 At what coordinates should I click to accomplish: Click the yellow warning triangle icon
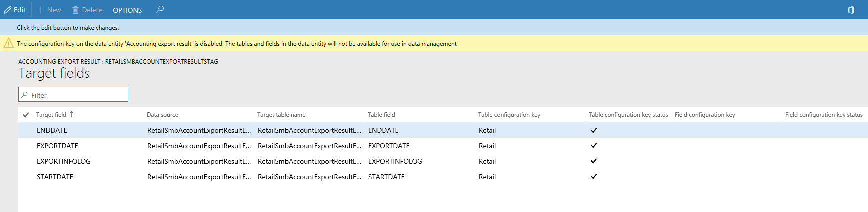coord(8,44)
